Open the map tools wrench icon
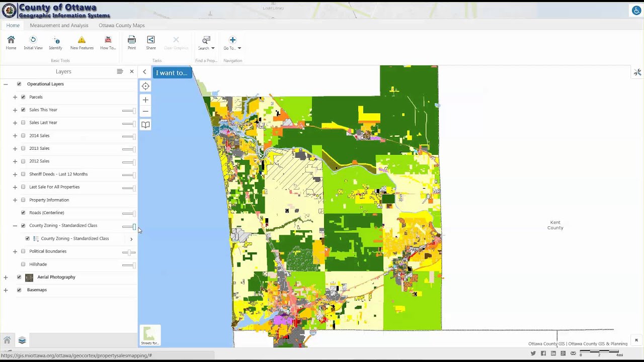 [x=637, y=72]
